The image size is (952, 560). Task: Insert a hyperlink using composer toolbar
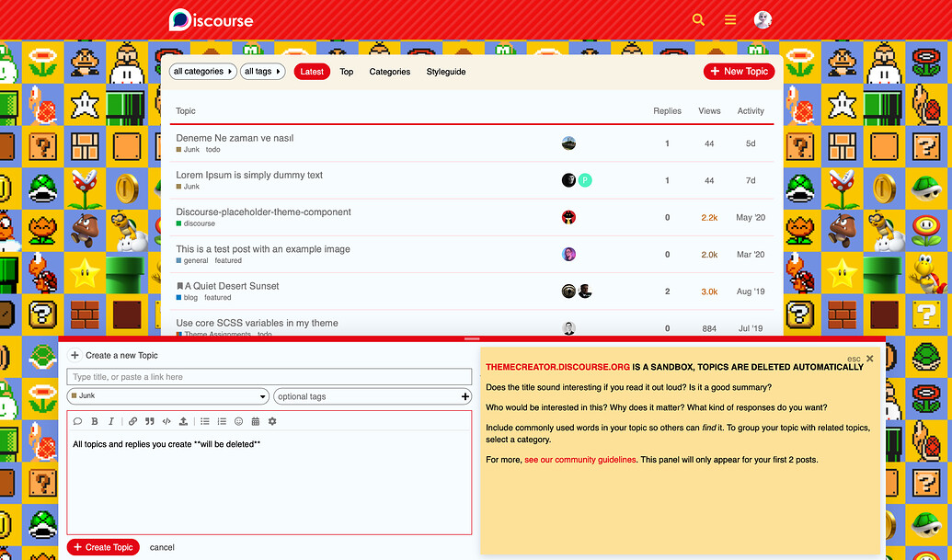[132, 421]
